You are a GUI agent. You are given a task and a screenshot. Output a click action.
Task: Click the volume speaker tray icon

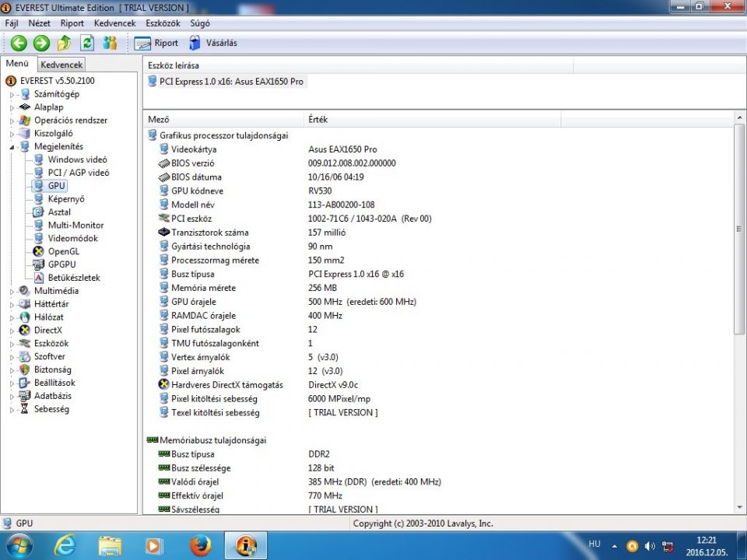pyautogui.click(x=649, y=546)
